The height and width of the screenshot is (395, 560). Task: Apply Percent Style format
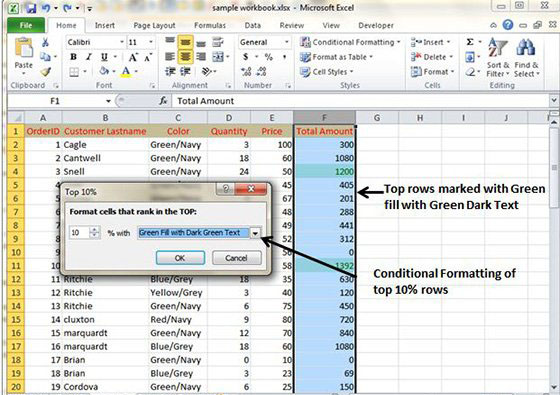(x=269, y=57)
